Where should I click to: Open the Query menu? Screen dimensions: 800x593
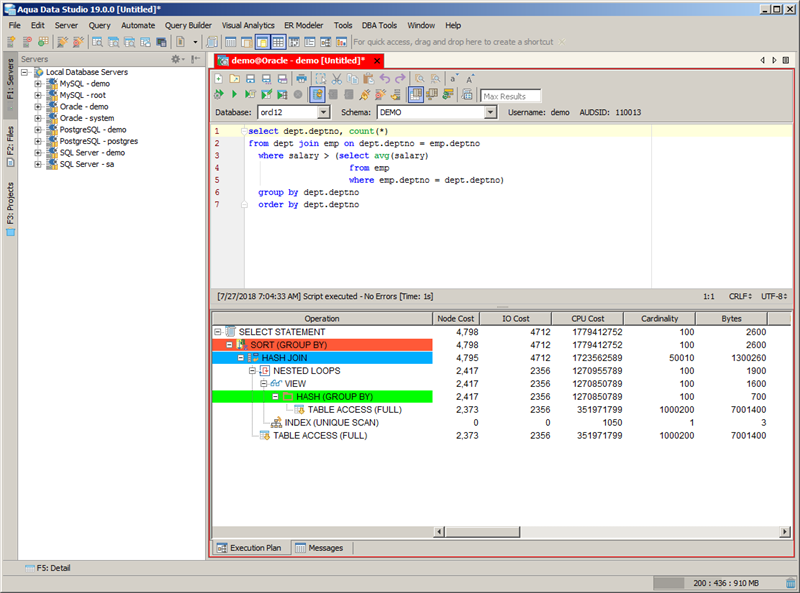click(x=99, y=25)
